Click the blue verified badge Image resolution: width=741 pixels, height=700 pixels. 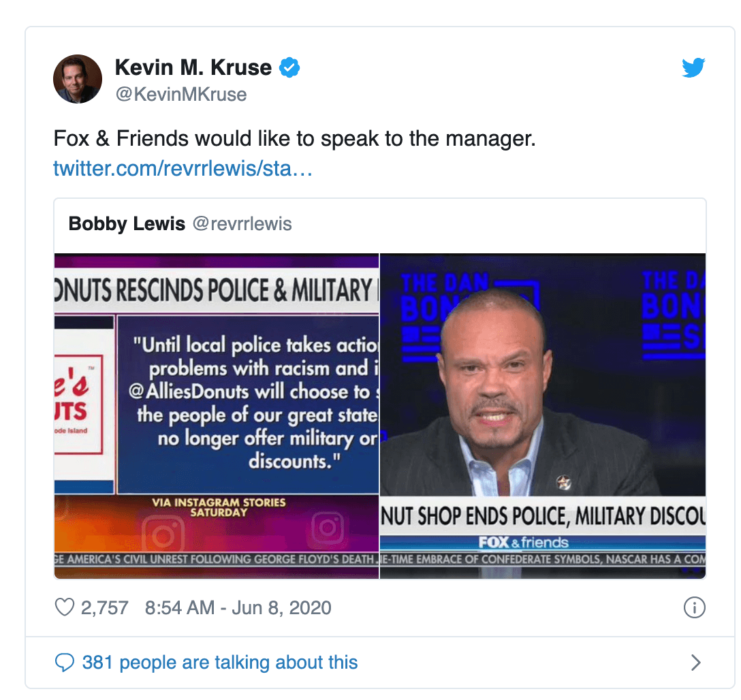[x=289, y=67]
